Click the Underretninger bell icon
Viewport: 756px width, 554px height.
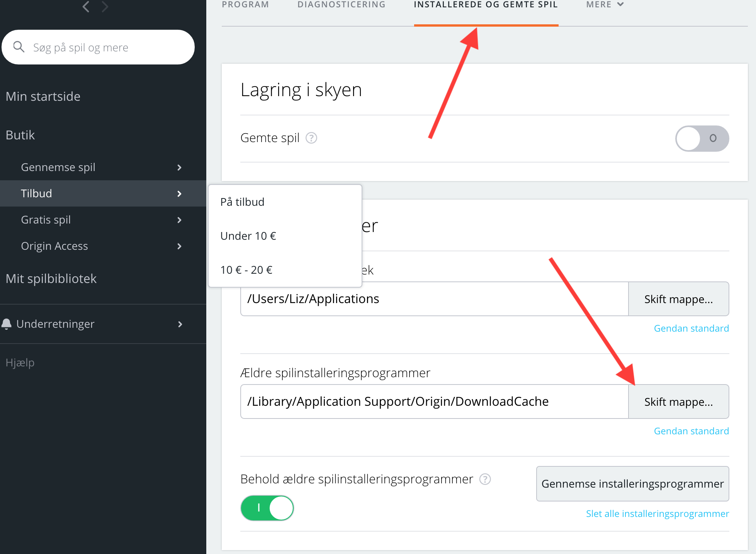[7, 324]
